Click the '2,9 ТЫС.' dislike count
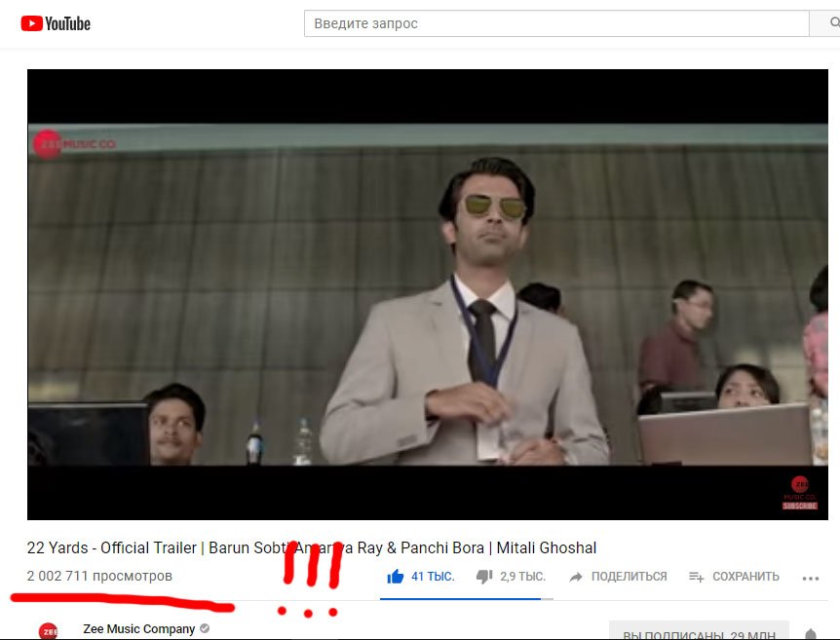This screenshot has width=840, height=640. tap(523, 577)
